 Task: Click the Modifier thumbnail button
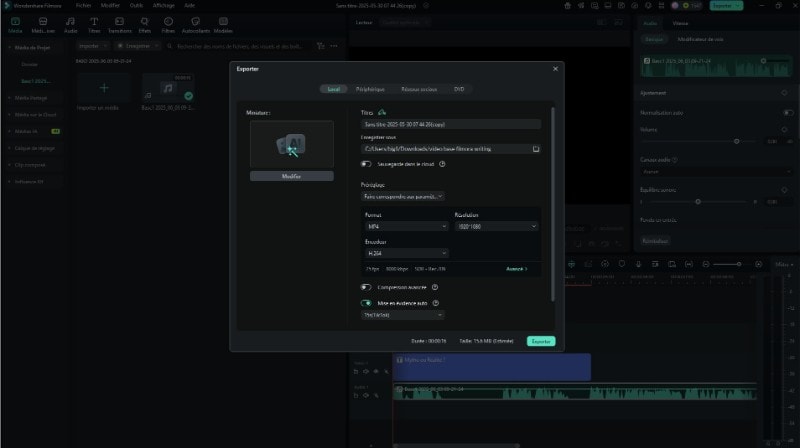[x=291, y=176]
